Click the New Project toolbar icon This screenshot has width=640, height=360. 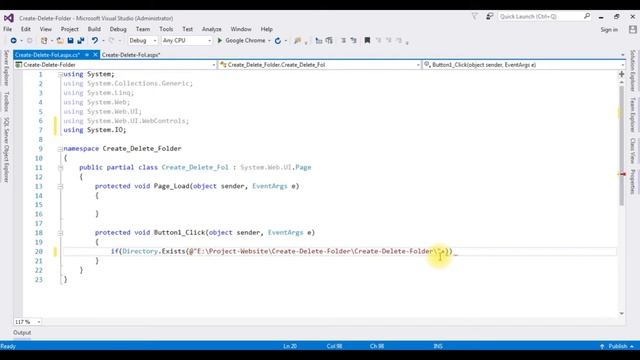click(x=44, y=40)
